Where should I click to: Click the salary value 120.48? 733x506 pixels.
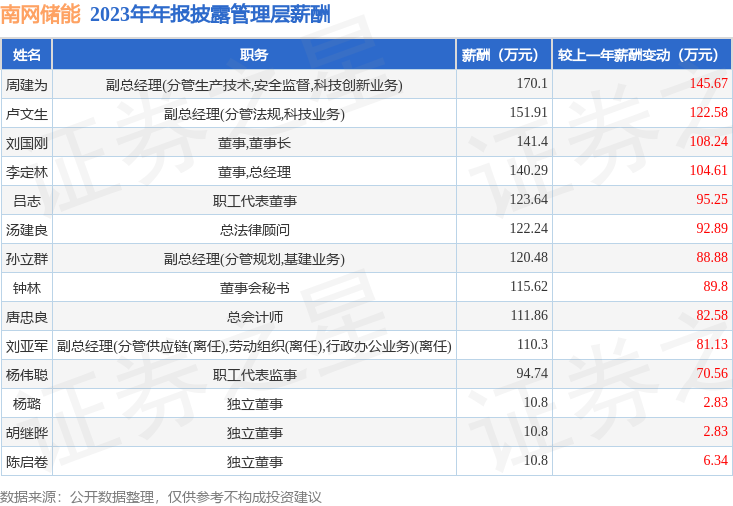point(529,257)
